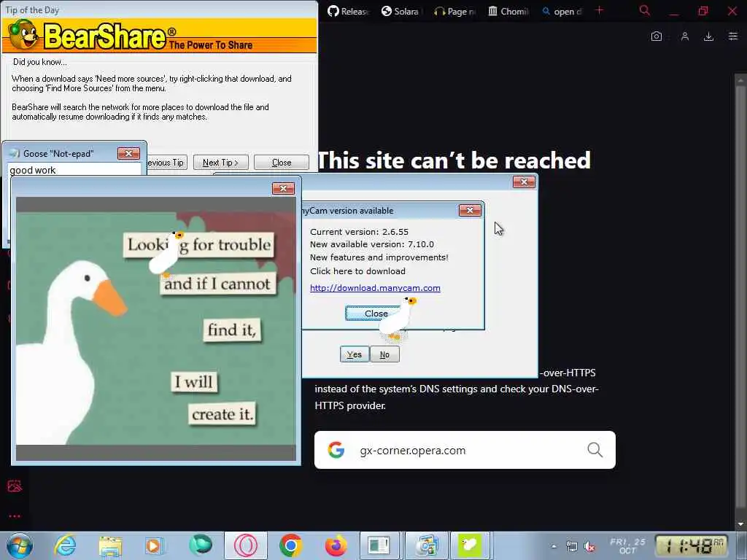747x560 pixels.
Task: Take a snapshot with the camera icon
Action: coord(657,36)
